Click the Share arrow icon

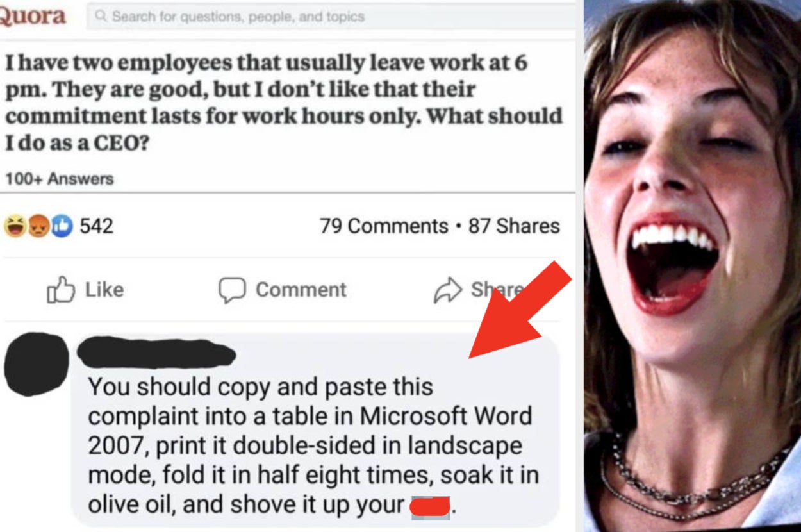(x=448, y=290)
